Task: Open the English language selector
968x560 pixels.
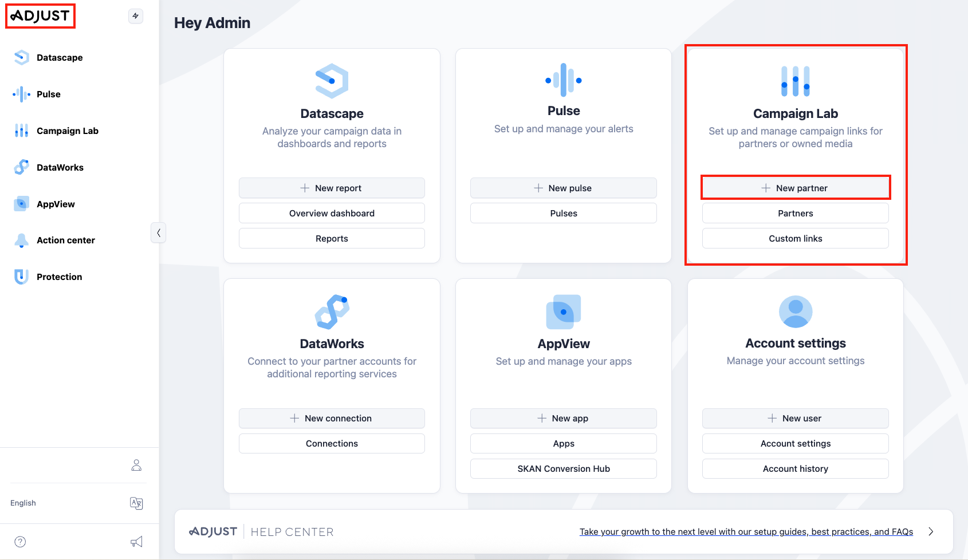Action: [x=23, y=503]
